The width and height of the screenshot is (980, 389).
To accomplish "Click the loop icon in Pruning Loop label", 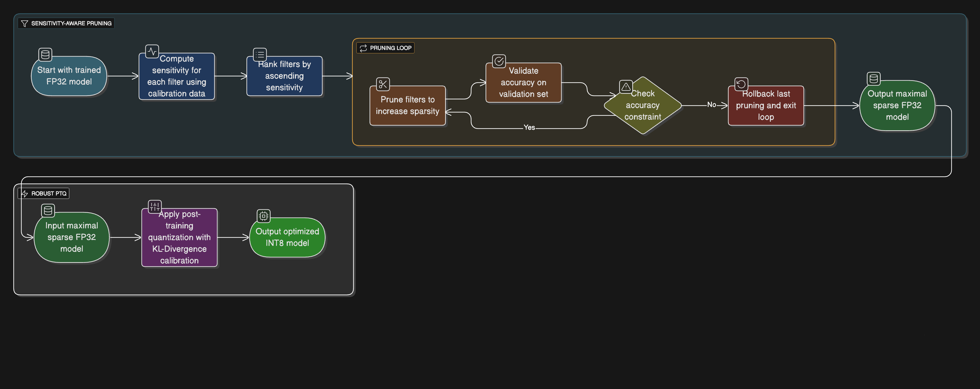I will click(363, 48).
